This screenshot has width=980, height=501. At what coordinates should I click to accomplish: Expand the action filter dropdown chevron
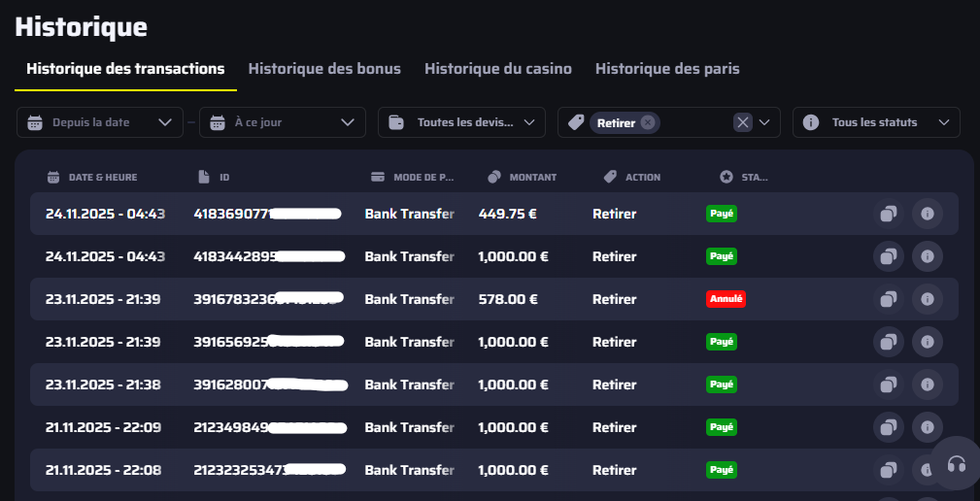764,122
